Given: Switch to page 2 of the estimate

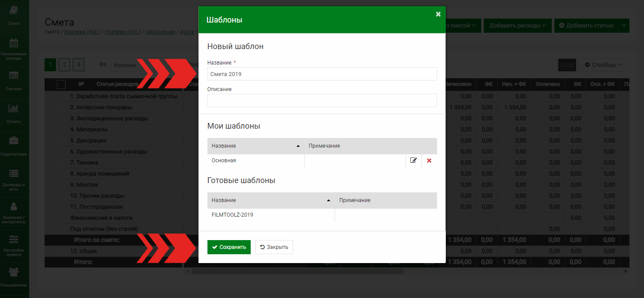Looking at the screenshot, I should pyautogui.click(x=64, y=65).
